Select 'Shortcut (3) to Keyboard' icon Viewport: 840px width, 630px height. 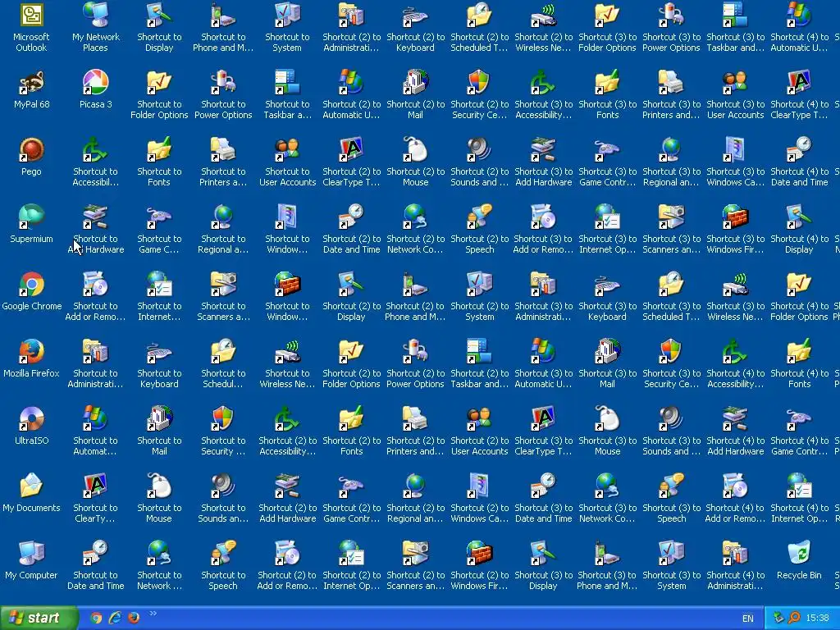pyautogui.click(x=607, y=296)
